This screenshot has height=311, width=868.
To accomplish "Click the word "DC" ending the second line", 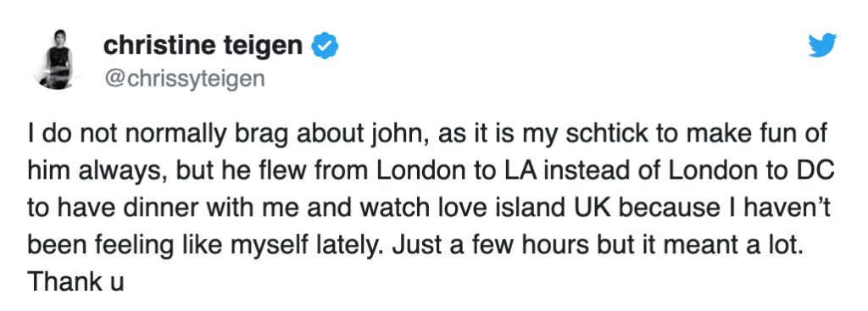I will (x=818, y=173).
